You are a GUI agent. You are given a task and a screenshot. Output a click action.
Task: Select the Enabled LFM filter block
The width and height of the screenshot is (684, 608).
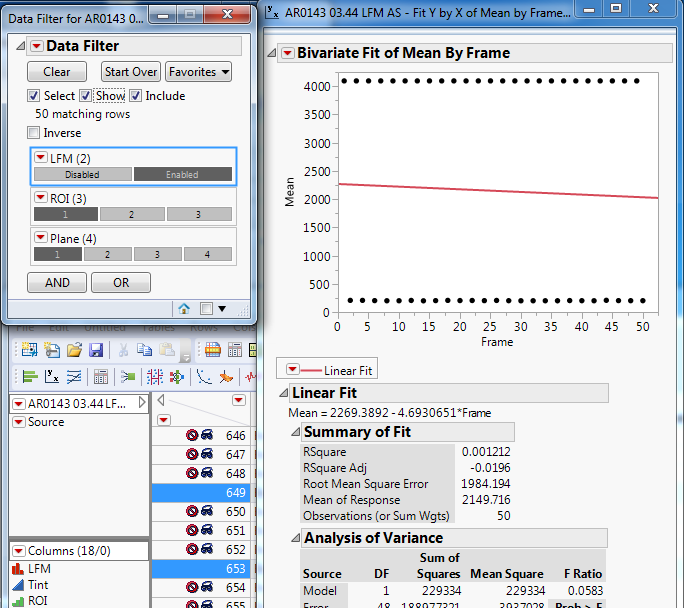(183, 174)
